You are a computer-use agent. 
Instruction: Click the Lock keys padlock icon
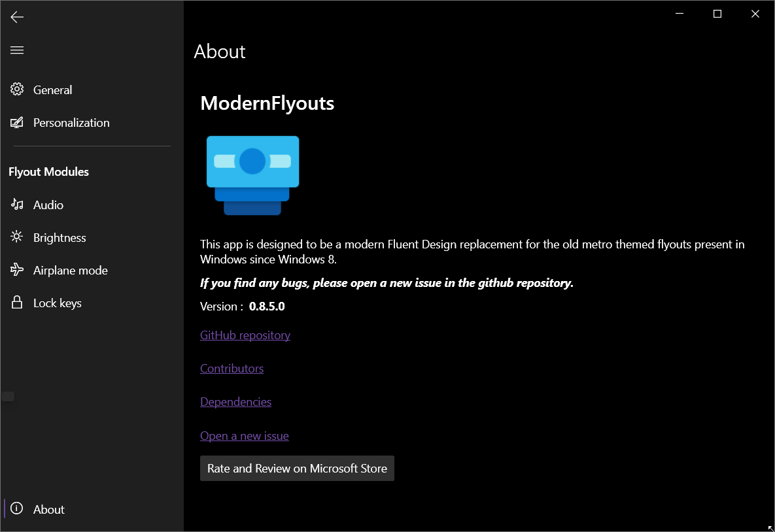17,303
